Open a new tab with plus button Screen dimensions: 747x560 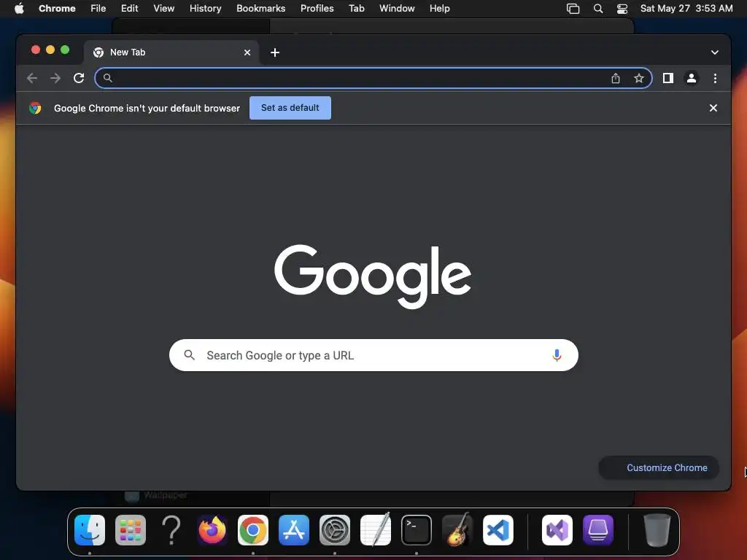[275, 52]
